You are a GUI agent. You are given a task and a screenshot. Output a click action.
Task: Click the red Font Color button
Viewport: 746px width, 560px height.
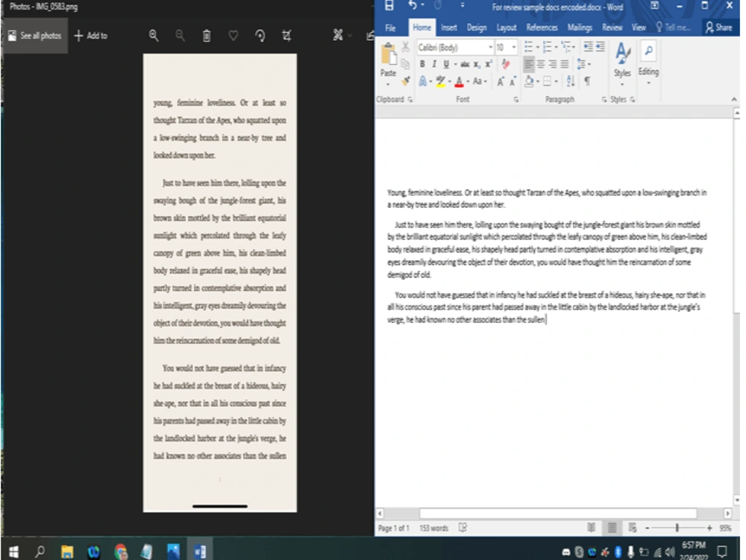point(459,82)
